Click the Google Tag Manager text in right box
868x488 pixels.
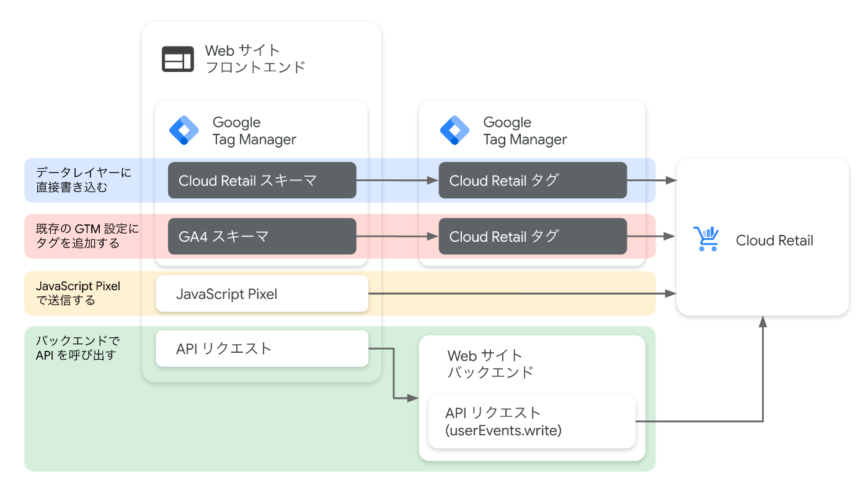[525, 131]
